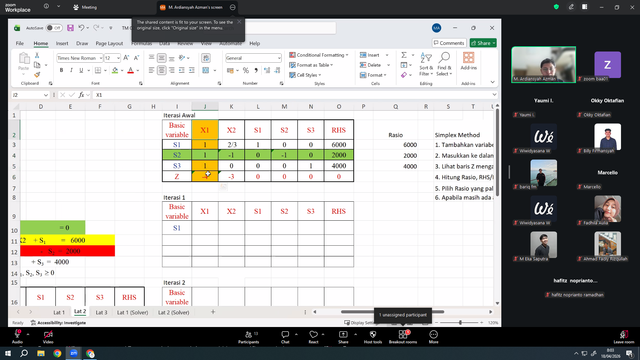Open the font size 12 dropdown
640x360 pixels.
118,58
